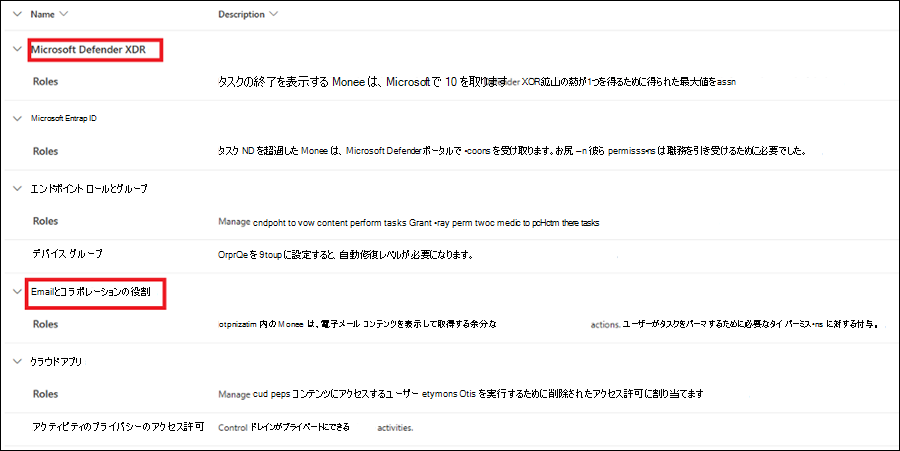Open Roles under Microsoft Entra ID

[45, 151]
